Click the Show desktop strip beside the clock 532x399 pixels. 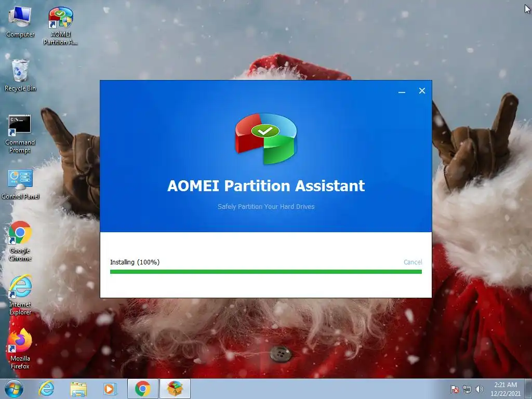[x=528, y=389]
